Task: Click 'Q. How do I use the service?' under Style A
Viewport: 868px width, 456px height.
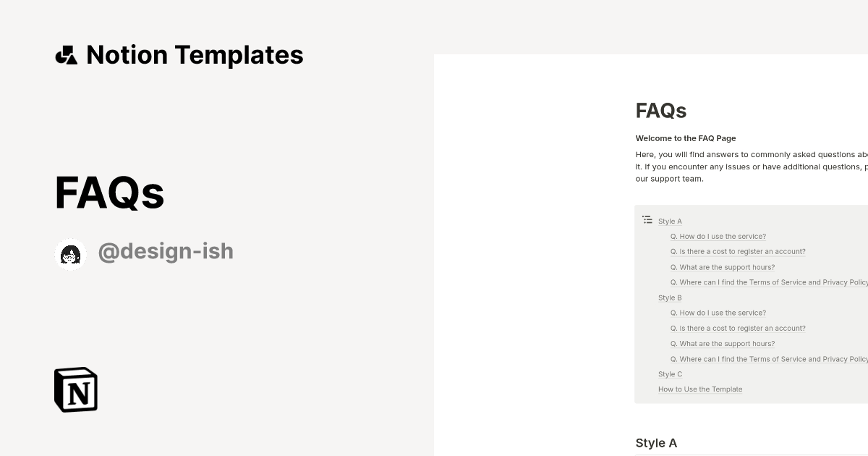Action: point(718,236)
